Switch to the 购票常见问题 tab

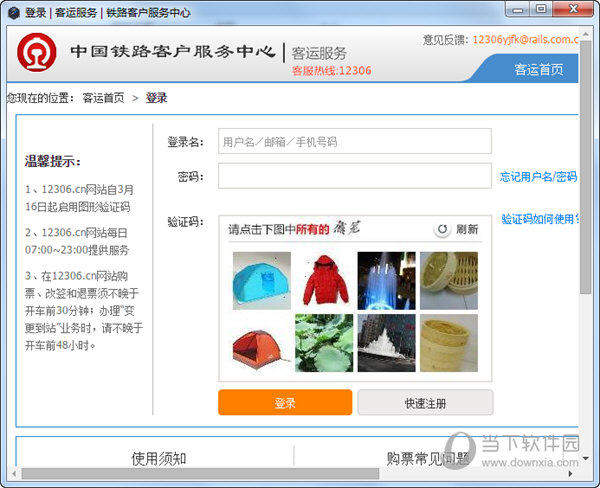point(428,458)
